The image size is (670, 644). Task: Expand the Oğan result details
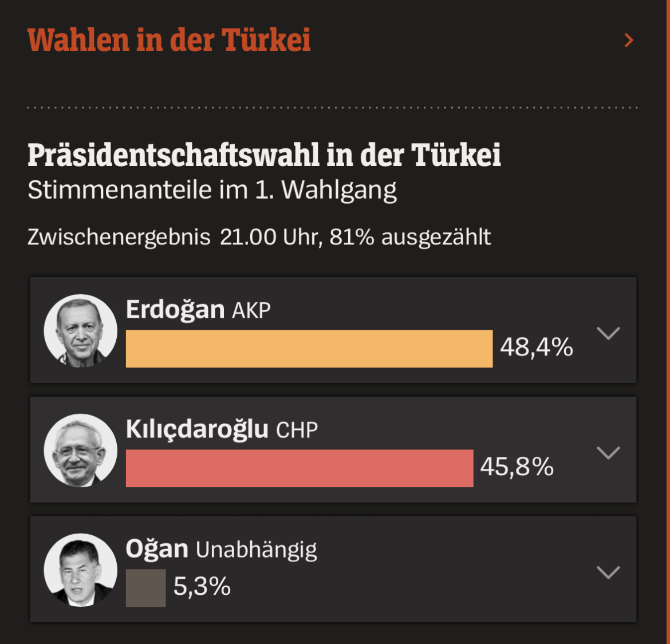click(608, 572)
